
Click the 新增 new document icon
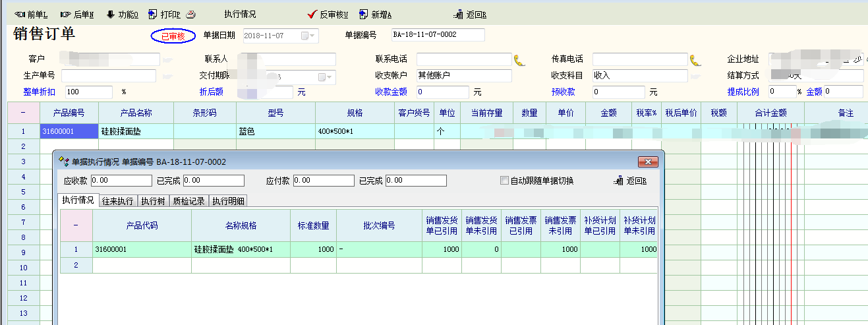tap(363, 14)
